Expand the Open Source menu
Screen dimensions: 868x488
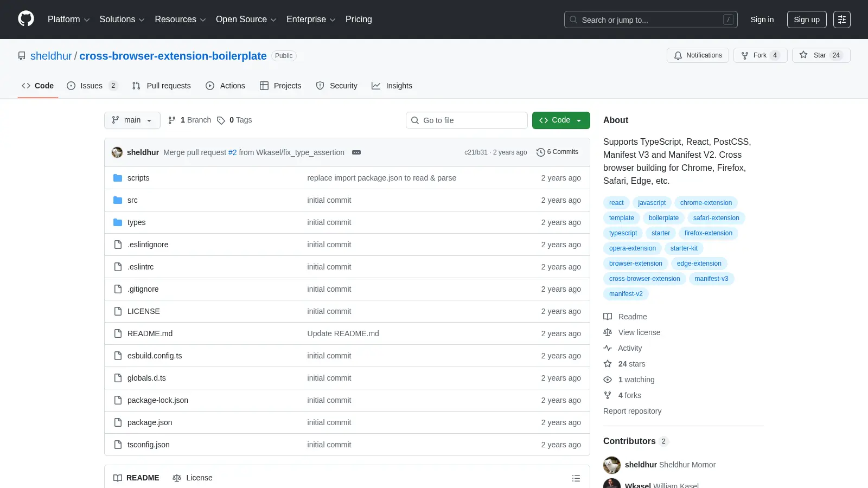point(246,20)
